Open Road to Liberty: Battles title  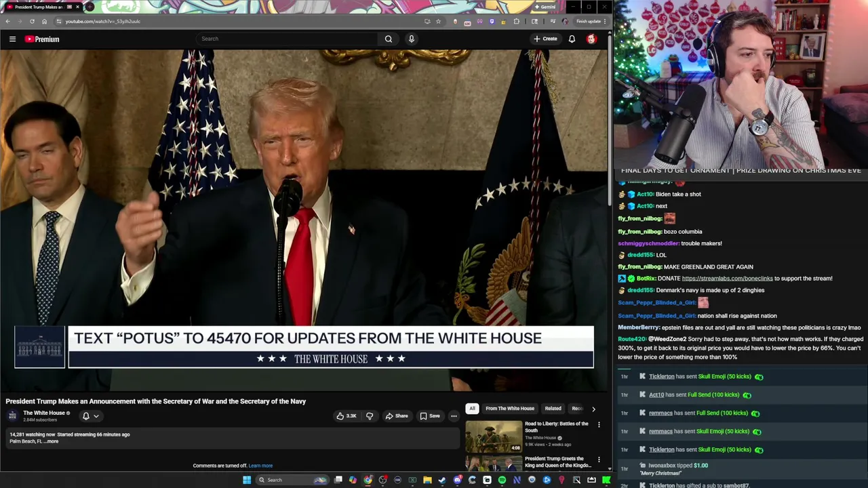(556, 427)
